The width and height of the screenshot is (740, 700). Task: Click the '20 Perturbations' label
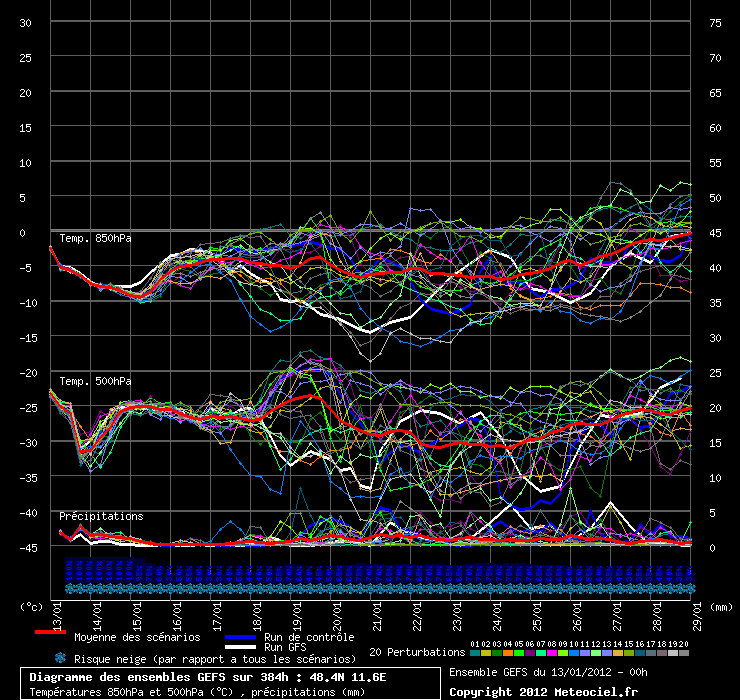click(417, 652)
